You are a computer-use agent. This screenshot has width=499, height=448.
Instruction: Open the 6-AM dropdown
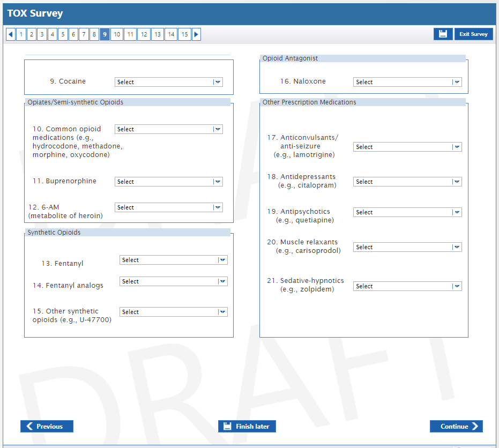point(169,207)
